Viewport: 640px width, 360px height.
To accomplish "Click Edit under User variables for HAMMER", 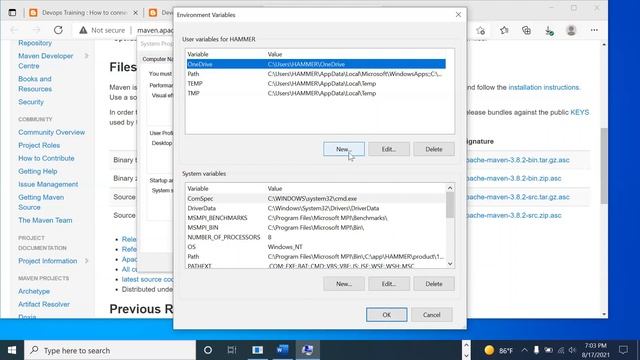I will (x=389, y=149).
